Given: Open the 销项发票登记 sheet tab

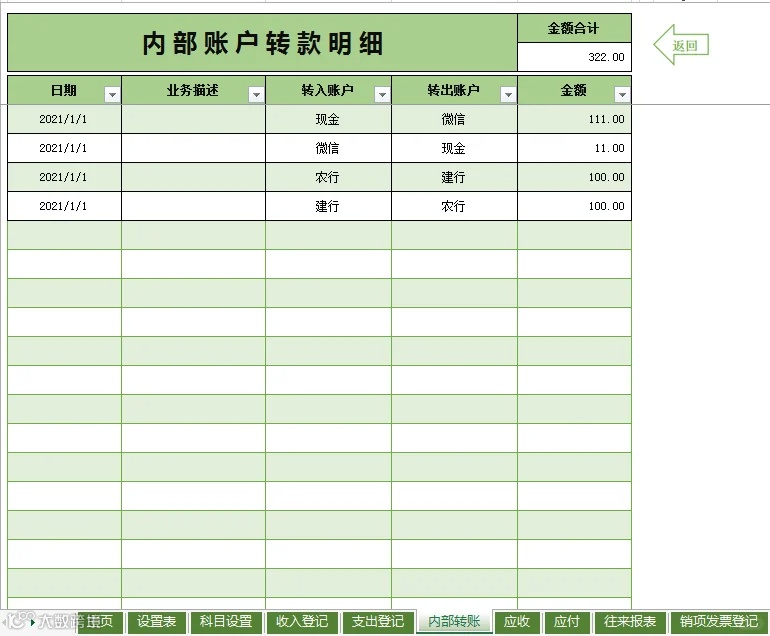Looking at the screenshot, I should tap(719, 622).
